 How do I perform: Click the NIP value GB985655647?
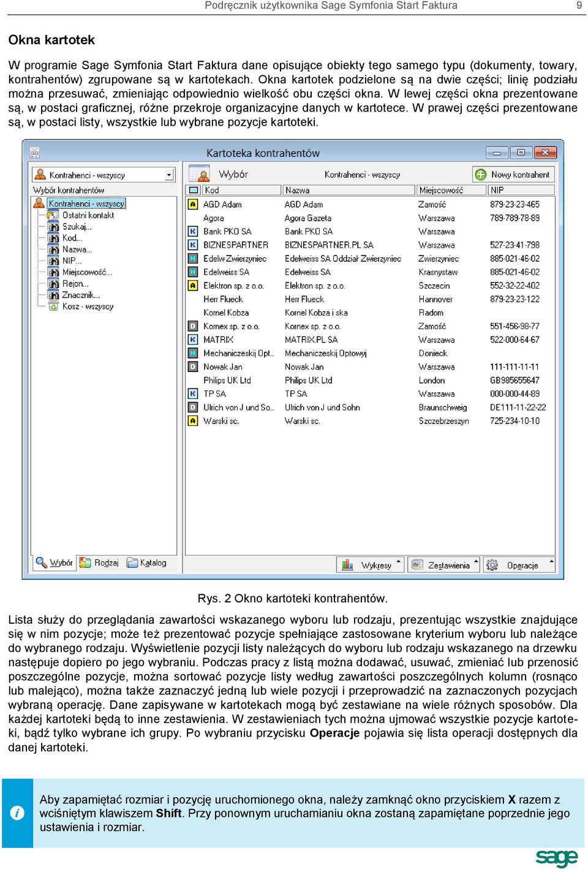click(x=514, y=380)
